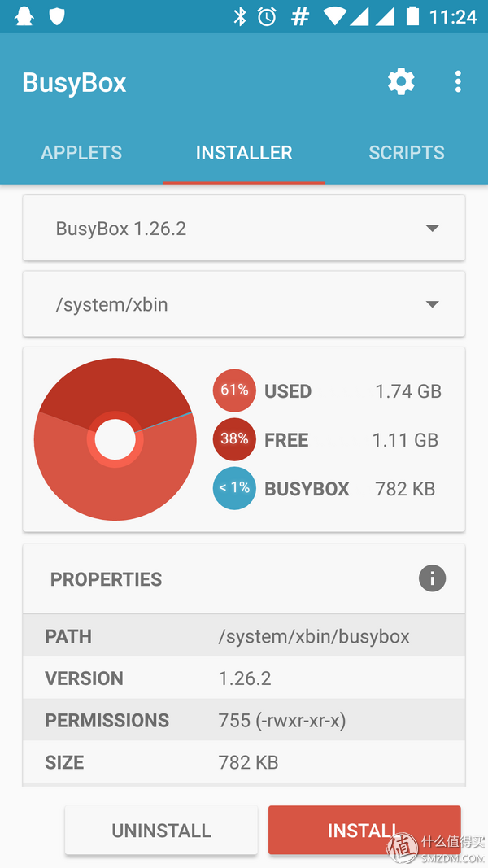The width and height of the screenshot is (488, 868).
Task: Click the Install button
Action: pos(364,830)
